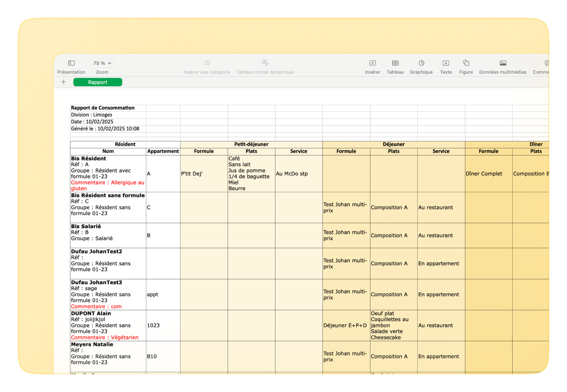
Task: Select apartment cell B10
Action: click(x=163, y=356)
